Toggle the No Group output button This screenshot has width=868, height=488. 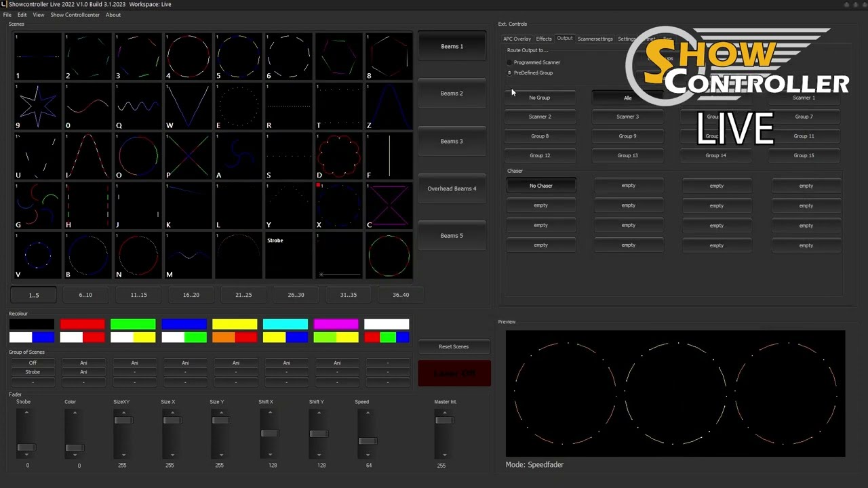(x=540, y=98)
